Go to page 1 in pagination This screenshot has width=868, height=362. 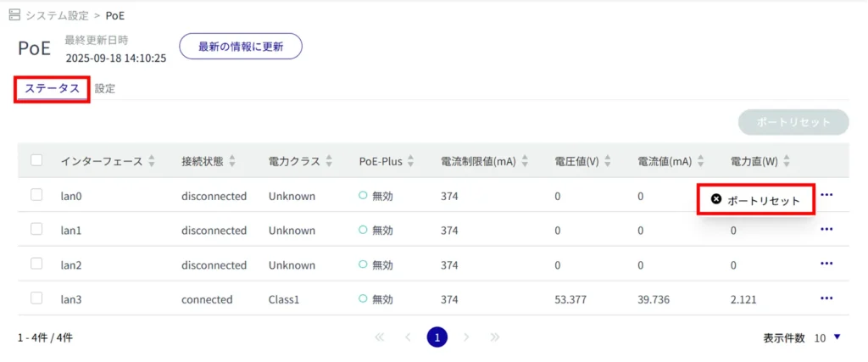coord(437,337)
